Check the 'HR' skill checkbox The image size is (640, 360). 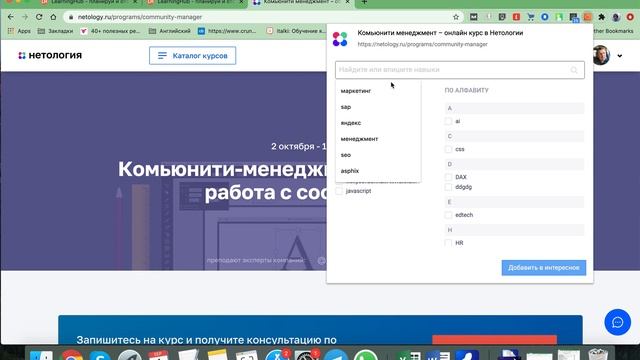point(448,243)
